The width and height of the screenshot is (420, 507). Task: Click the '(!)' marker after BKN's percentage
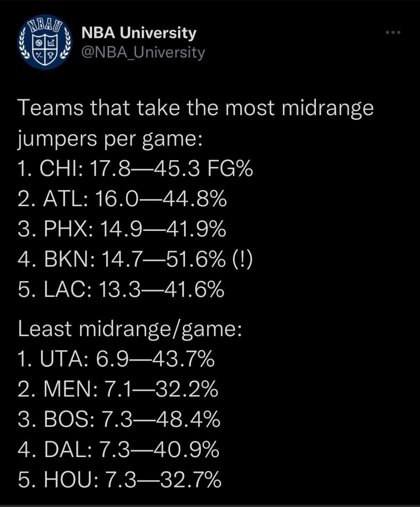243,259
